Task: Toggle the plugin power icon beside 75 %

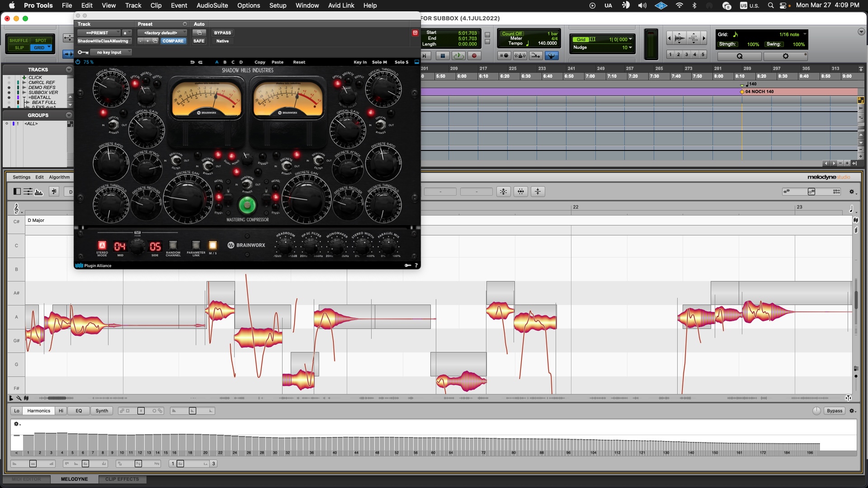Action: click(x=78, y=62)
